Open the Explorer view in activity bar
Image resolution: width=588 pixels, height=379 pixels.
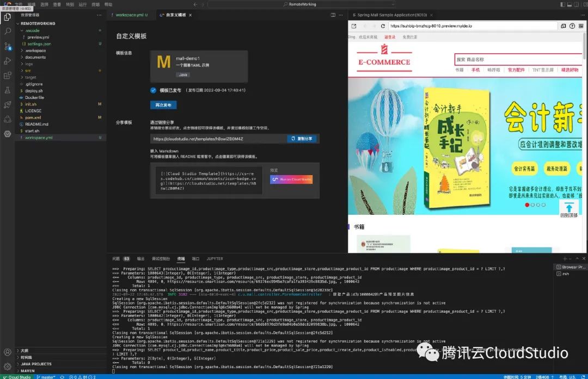pyautogui.click(x=7, y=17)
